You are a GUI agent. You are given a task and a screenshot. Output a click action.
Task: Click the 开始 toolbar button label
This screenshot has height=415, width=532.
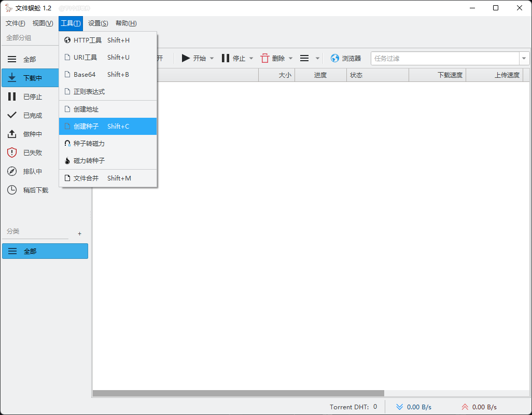coord(200,59)
